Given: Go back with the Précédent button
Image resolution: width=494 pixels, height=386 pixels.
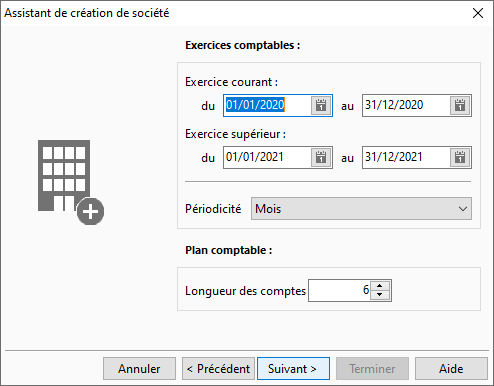Looking at the screenshot, I should tap(218, 369).
